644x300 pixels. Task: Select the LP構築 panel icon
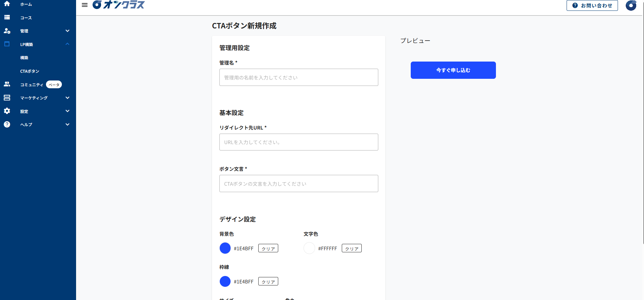pos(7,44)
